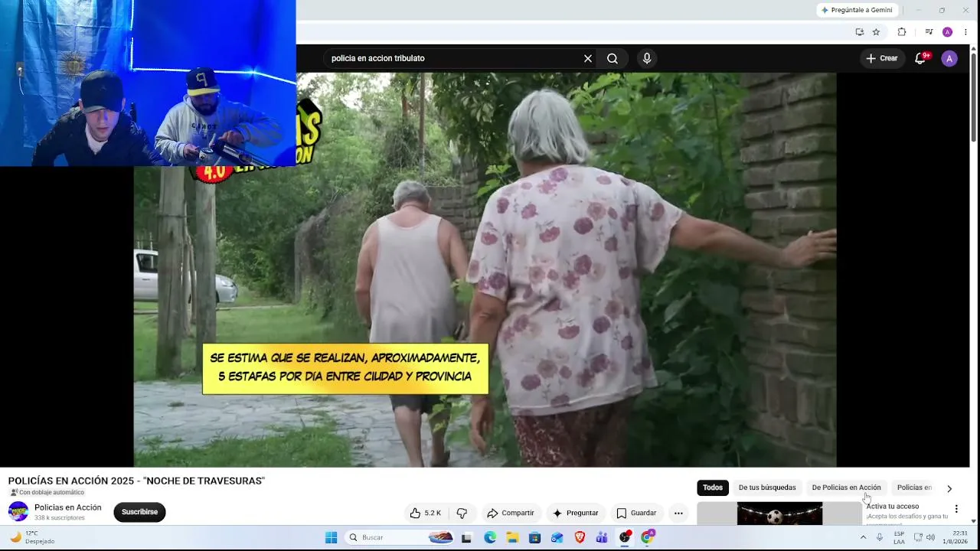Save video with Guardar button
The width and height of the screenshot is (980, 551).
636,513
